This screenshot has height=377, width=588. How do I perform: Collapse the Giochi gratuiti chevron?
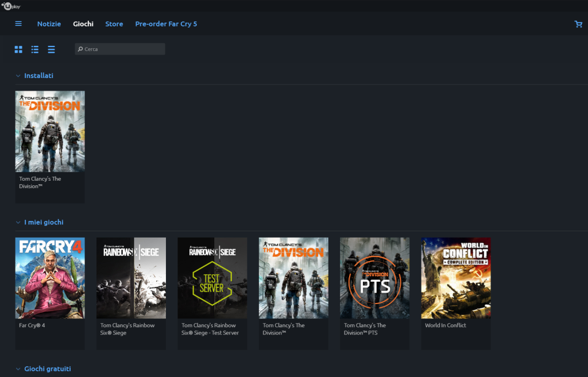pyautogui.click(x=18, y=369)
